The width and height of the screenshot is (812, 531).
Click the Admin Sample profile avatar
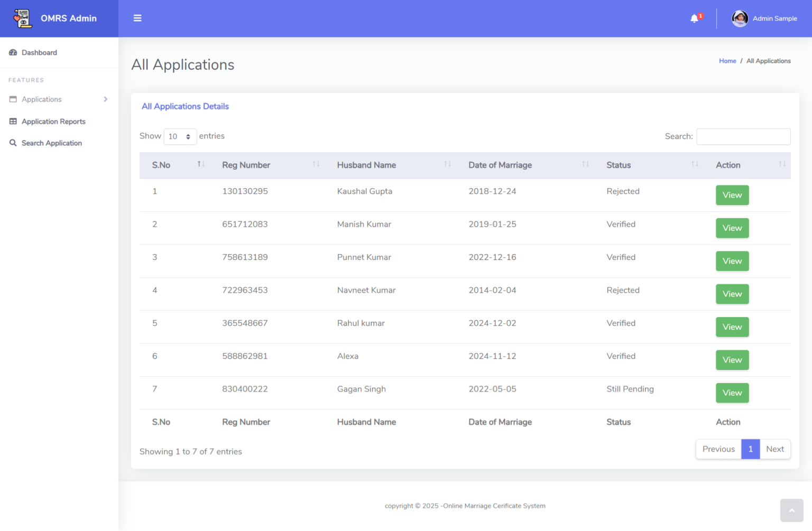click(740, 18)
